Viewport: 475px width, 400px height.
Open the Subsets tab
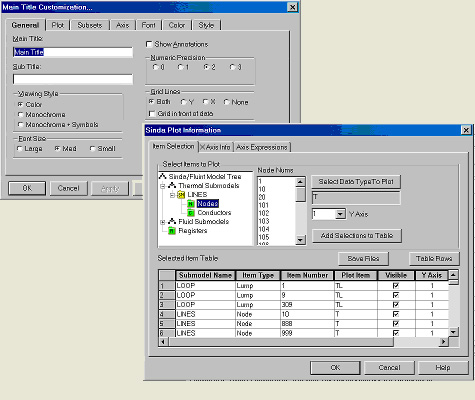[x=90, y=25]
